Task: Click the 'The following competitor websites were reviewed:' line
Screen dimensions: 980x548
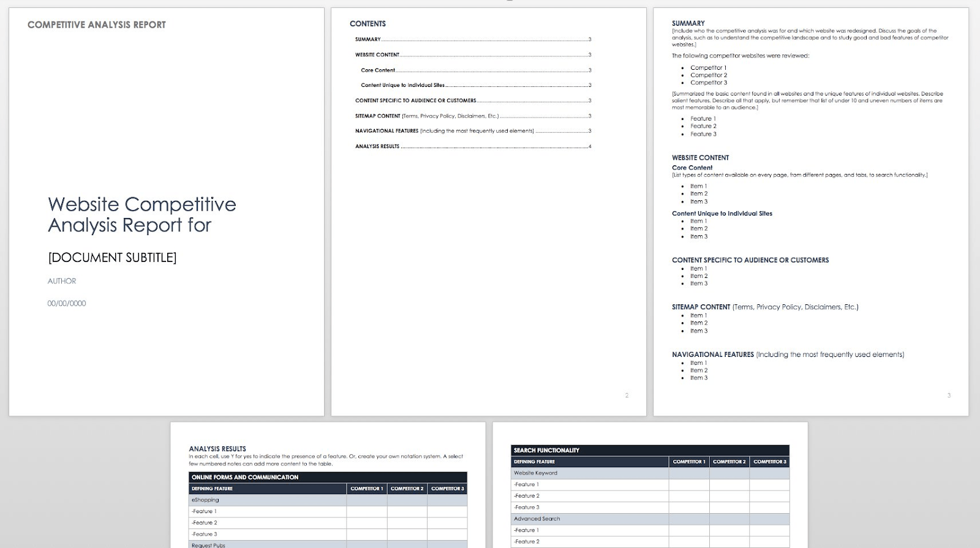Action: pos(741,56)
